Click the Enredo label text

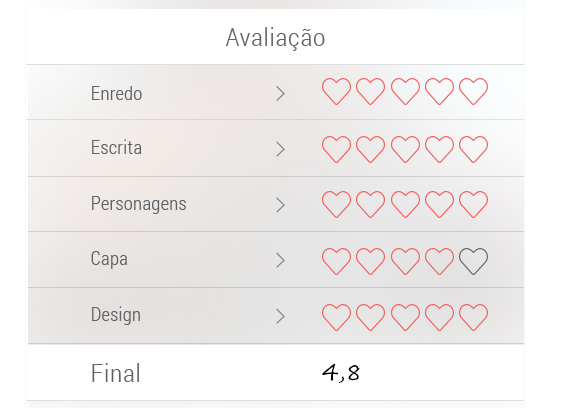(117, 94)
